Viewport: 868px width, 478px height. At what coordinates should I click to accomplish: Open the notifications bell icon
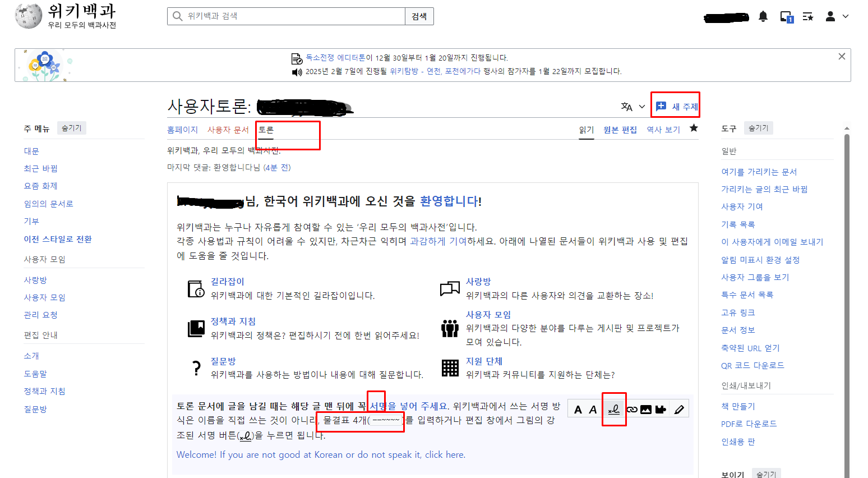(x=763, y=17)
